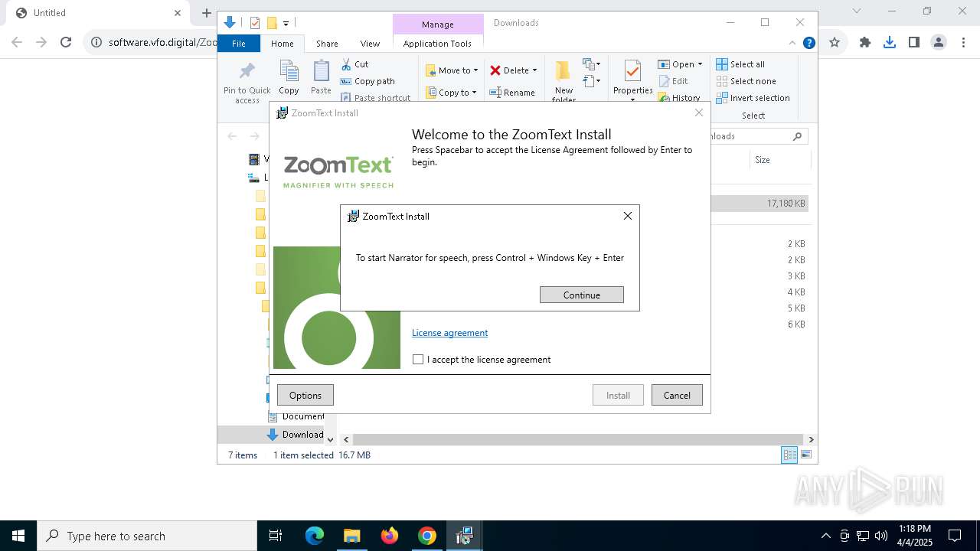Open Explorer Help icon
Image resolution: width=980 pixels, height=551 pixels.
pos(808,43)
